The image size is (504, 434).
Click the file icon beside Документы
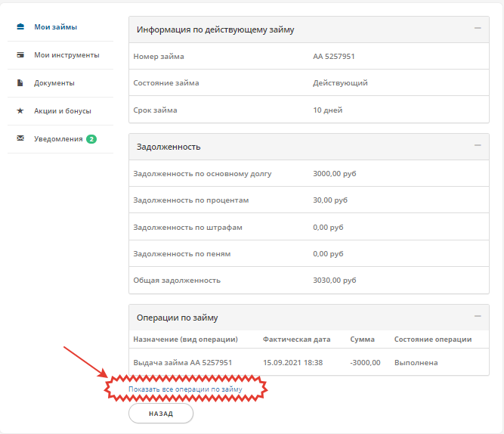[20, 83]
